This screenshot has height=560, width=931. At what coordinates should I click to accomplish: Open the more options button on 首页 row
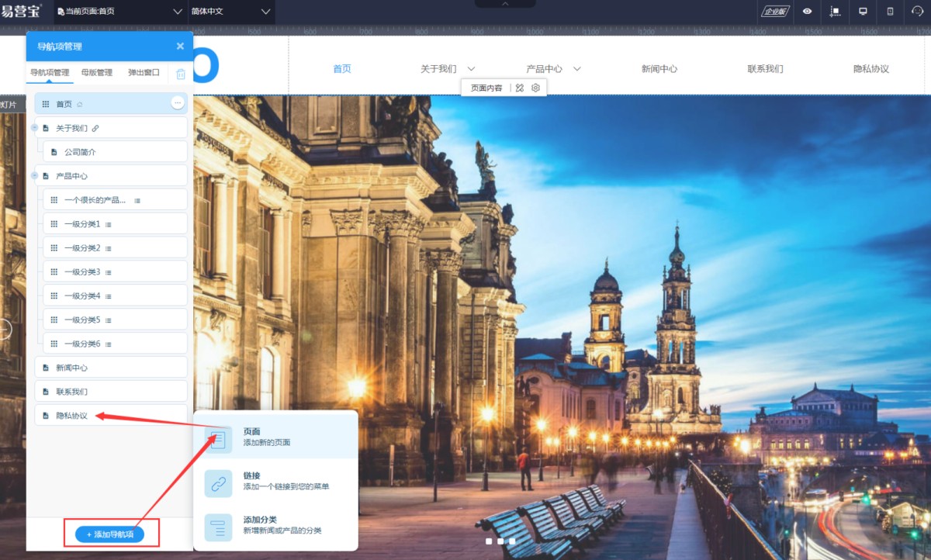click(x=178, y=103)
